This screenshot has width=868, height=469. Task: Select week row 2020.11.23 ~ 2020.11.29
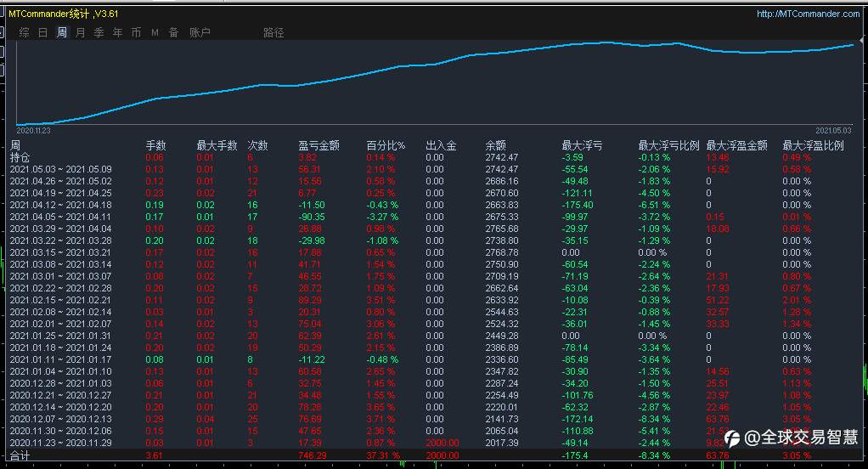tap(61, 443)
